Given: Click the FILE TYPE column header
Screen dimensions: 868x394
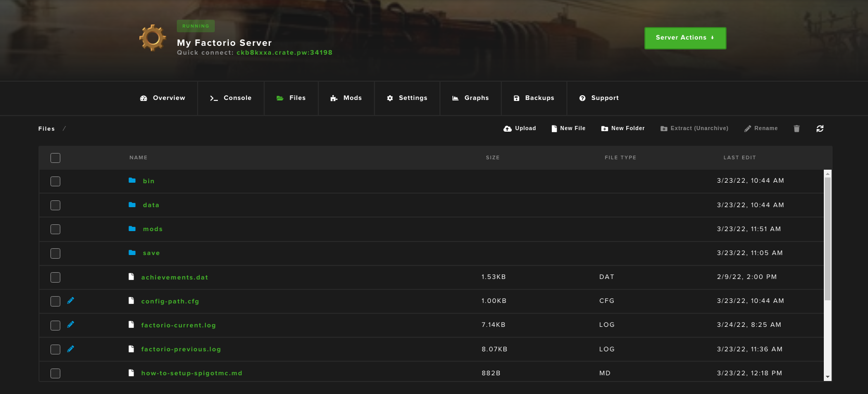Looking at the screenshot, I should (620, 158).
